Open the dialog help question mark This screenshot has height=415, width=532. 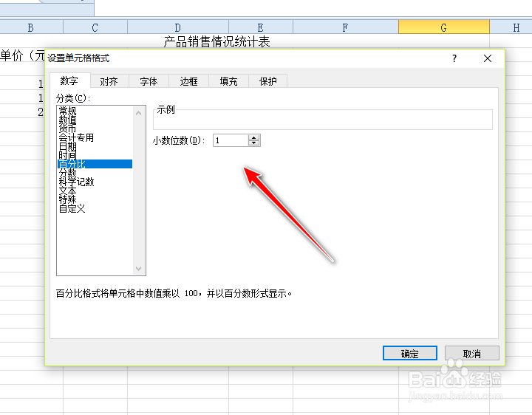tap(454, 58)
